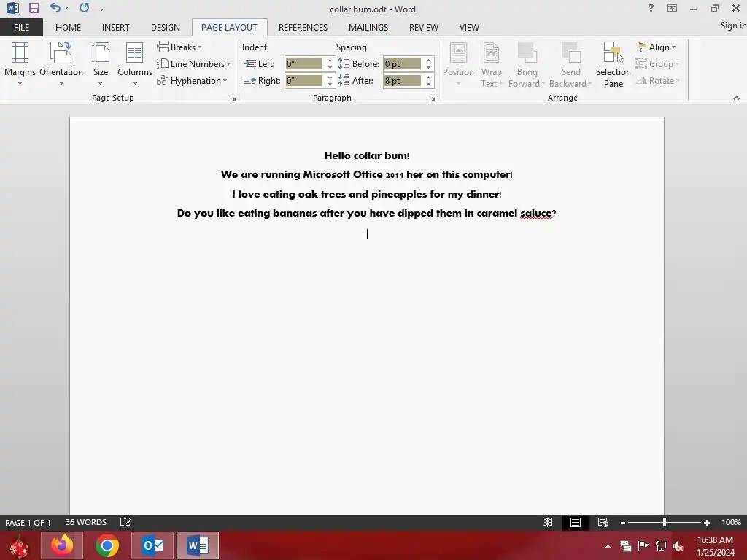Open the Line Numbers dropdown
Image resolution: width=747 pixels, height=560 pixels.
point(193,64)
